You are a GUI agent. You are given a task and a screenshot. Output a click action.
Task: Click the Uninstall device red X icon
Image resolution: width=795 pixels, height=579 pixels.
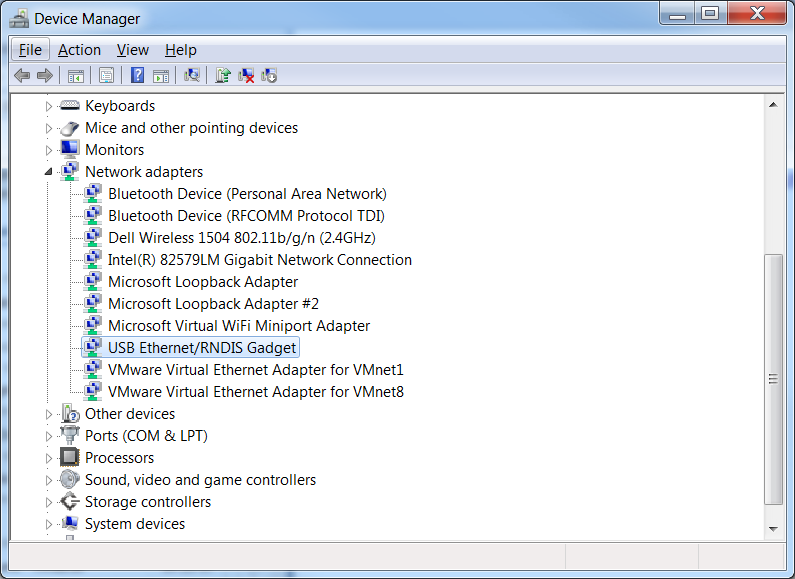246,76
